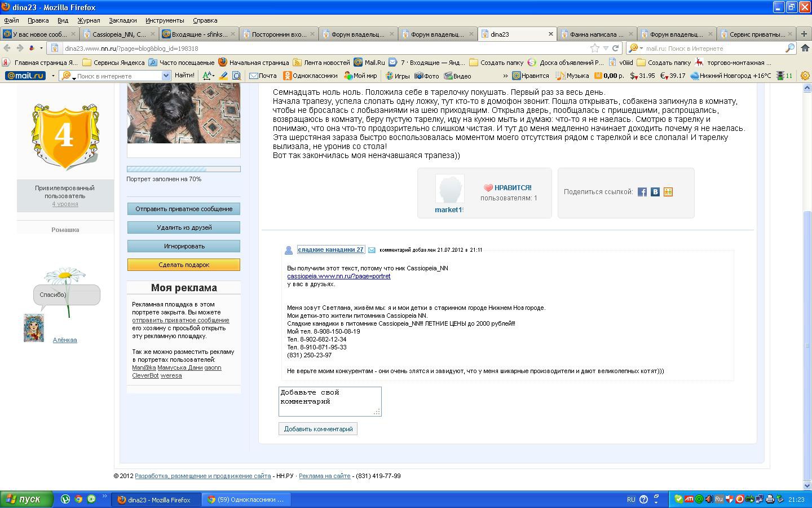Open the Mail.ru toolbar settings gear
Image resolution: width=812 pixels, height=508 pixels.
pyautogui.click(x=805, y=76)
